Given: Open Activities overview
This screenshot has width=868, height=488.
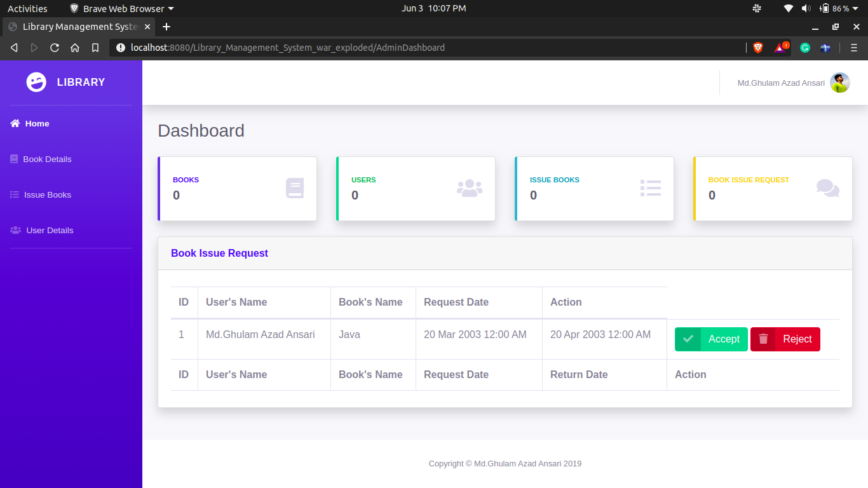Looking at the screenshot, I should pos(27,8).
